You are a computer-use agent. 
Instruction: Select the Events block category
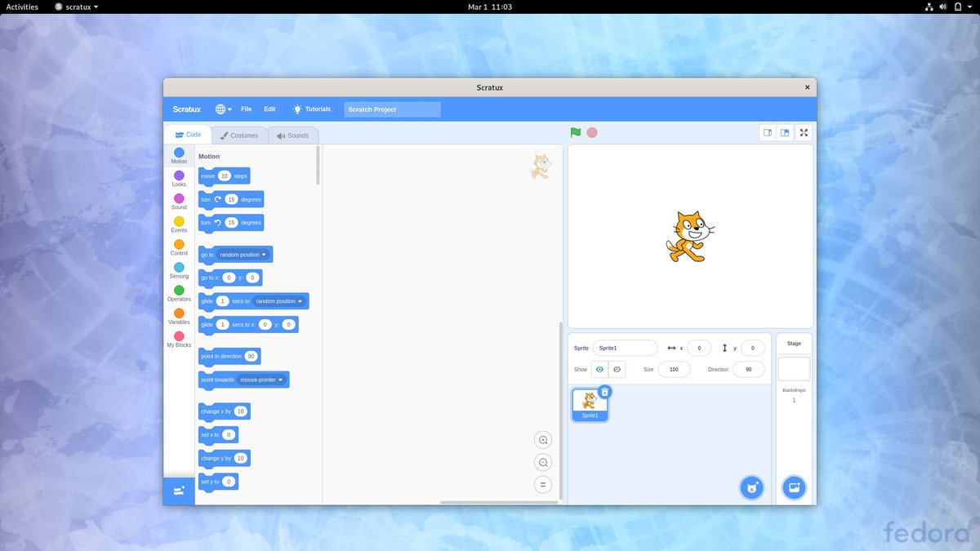pyautogui.click(x=179, y=224)
